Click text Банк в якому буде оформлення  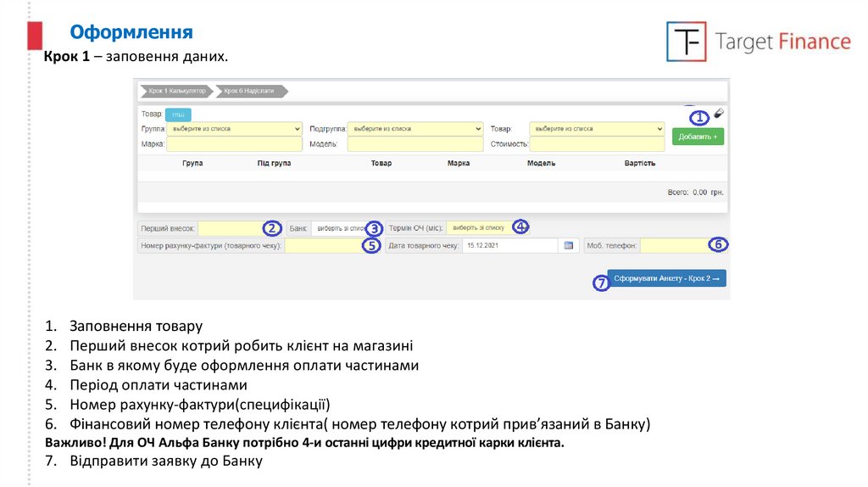point(244,365)
